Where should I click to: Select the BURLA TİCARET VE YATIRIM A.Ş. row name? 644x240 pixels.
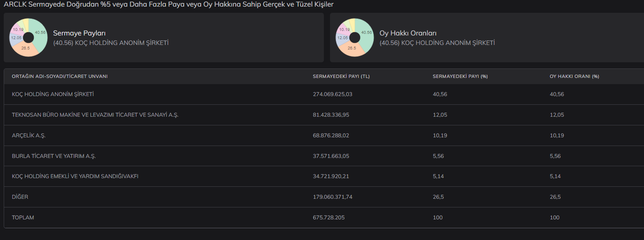pyautogui.click(x=54, y=156)
